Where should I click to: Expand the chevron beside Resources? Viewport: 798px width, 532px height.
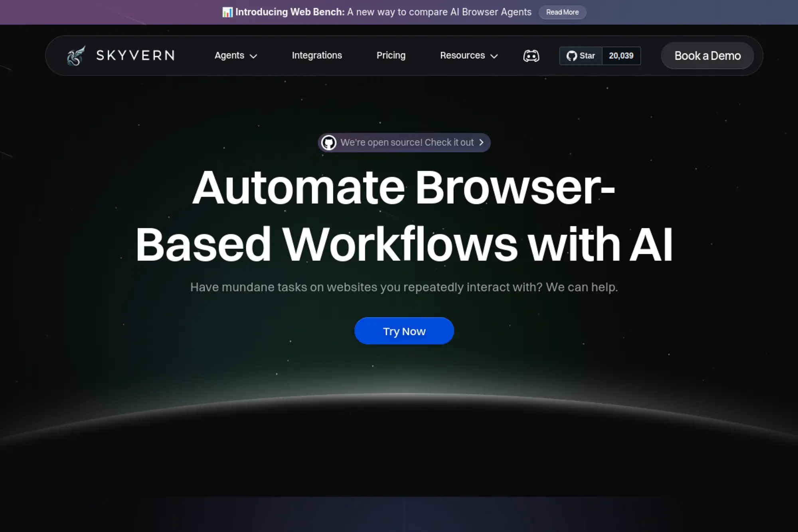(x=494, y=56)
